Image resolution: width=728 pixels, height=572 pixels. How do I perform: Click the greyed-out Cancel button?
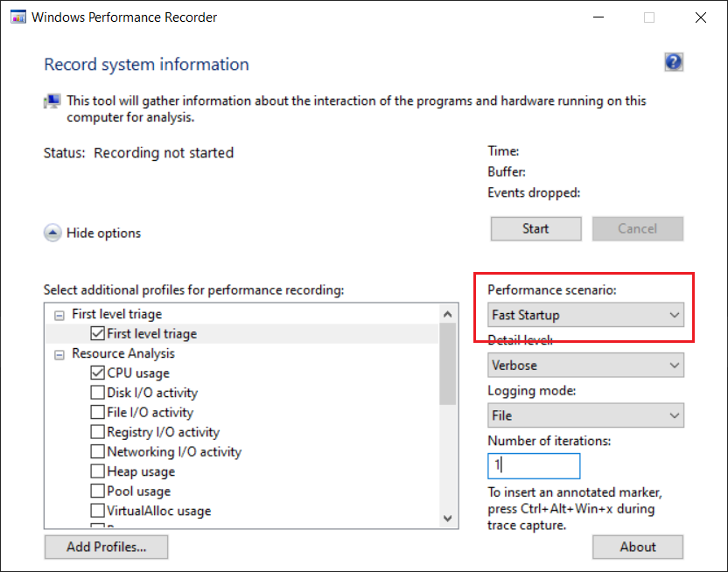(x=638, y=228)
